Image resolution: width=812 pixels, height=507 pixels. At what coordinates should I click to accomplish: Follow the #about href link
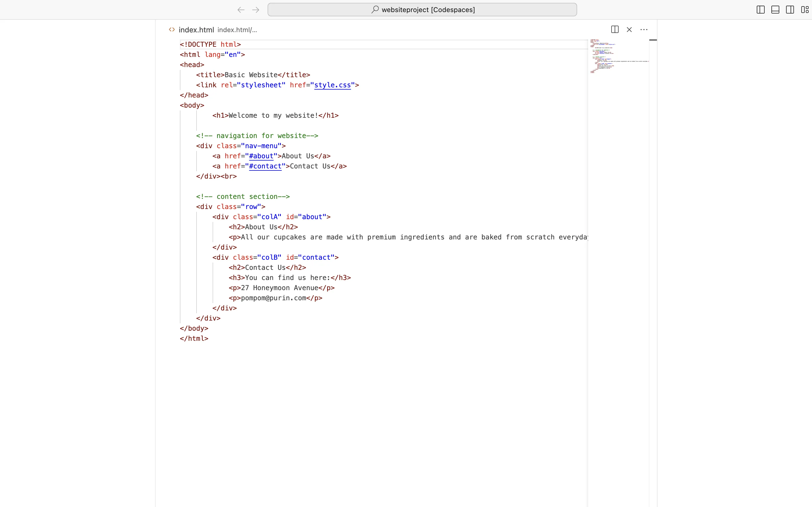click(261, 156)
